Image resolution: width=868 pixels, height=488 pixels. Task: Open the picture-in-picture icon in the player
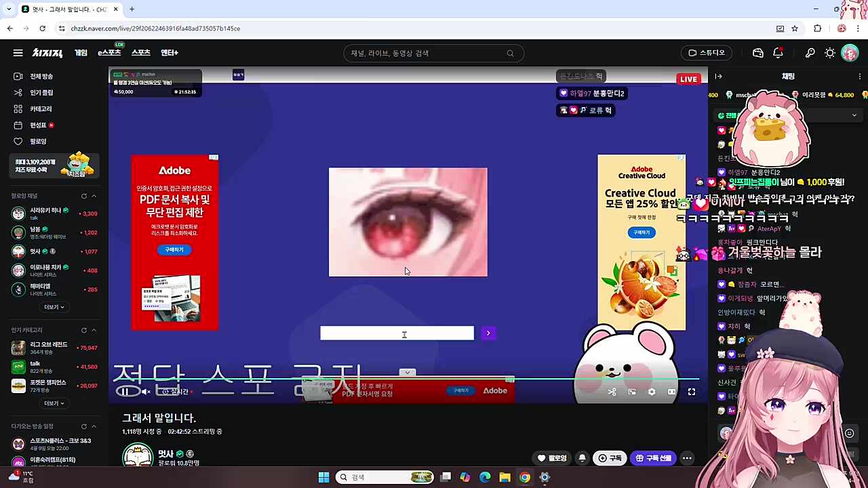coord(632,392)
